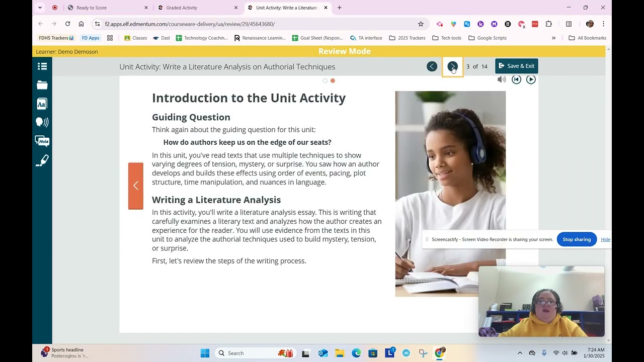
Task: Open the purple K extension
Action: 480,24
